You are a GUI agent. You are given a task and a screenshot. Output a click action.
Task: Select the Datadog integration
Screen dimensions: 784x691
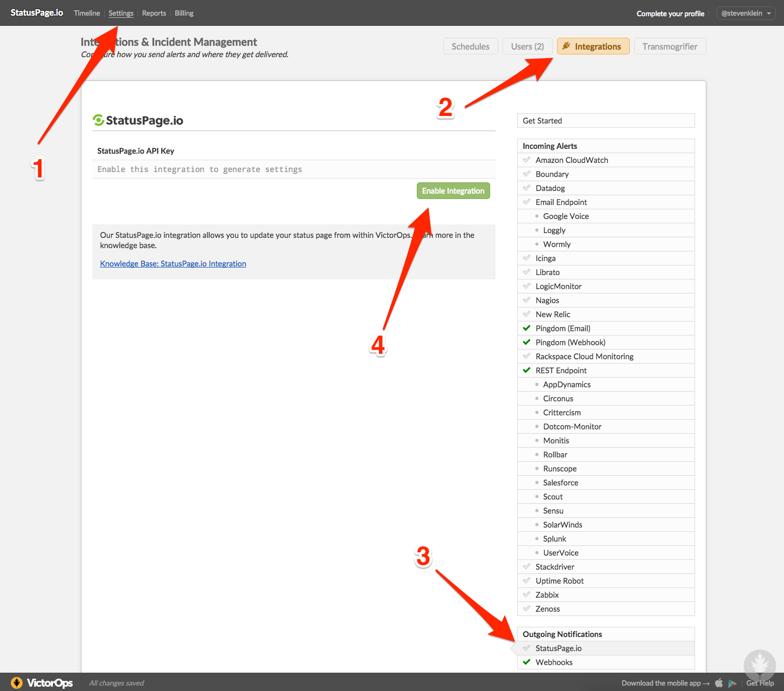[x=606, y=188]
